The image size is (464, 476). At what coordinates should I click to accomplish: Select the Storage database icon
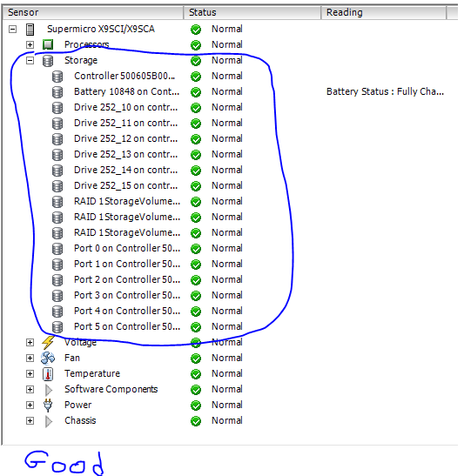coord(48,60)
